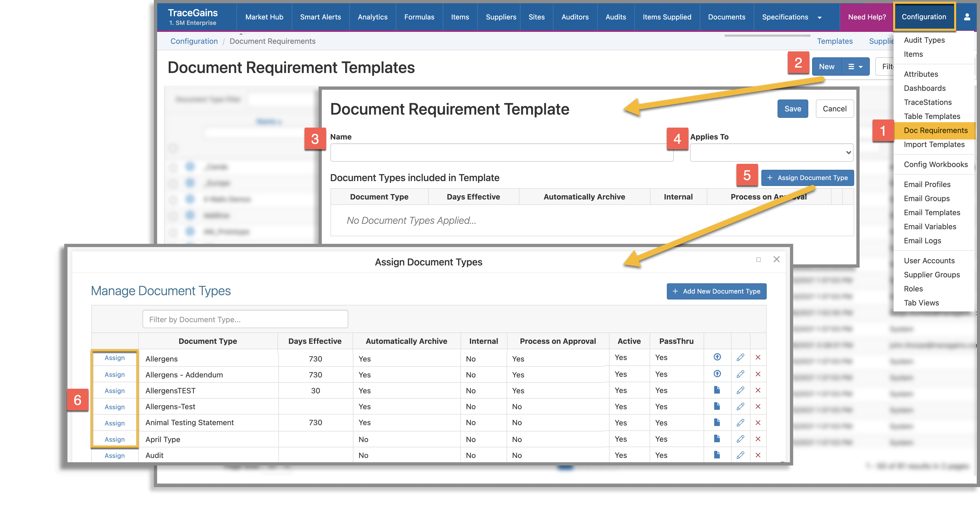This screenshot has height=519, width=980.
Task: Click the Filter by Document Type field
Action: pos(245,319)
